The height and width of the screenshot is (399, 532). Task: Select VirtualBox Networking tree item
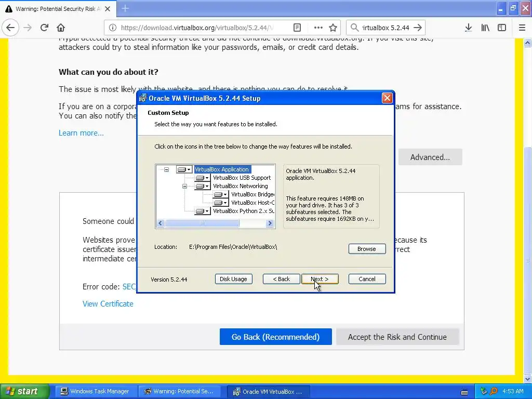pyautogui.click(x=241, y=186)
